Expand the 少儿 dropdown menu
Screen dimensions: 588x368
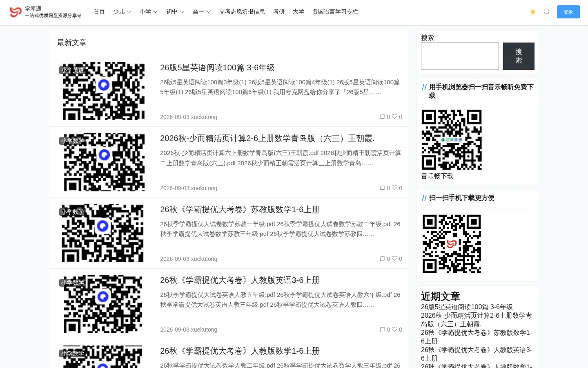click(122, 12)
